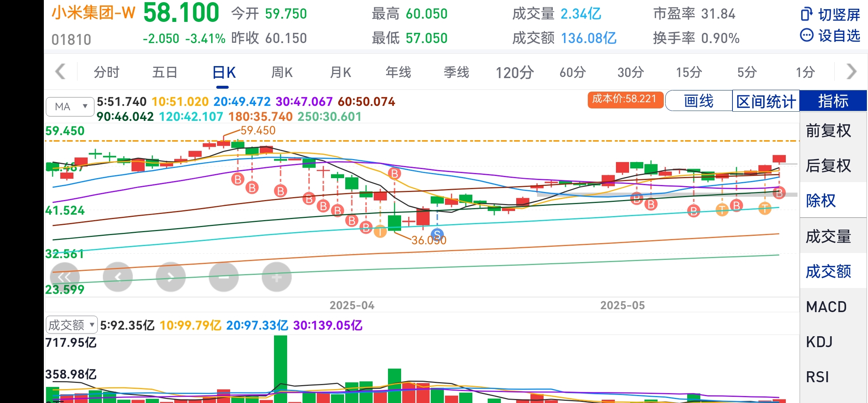868x403 pixels.
Task: Tap the 2025-05 date axis label
Action: 623,305
